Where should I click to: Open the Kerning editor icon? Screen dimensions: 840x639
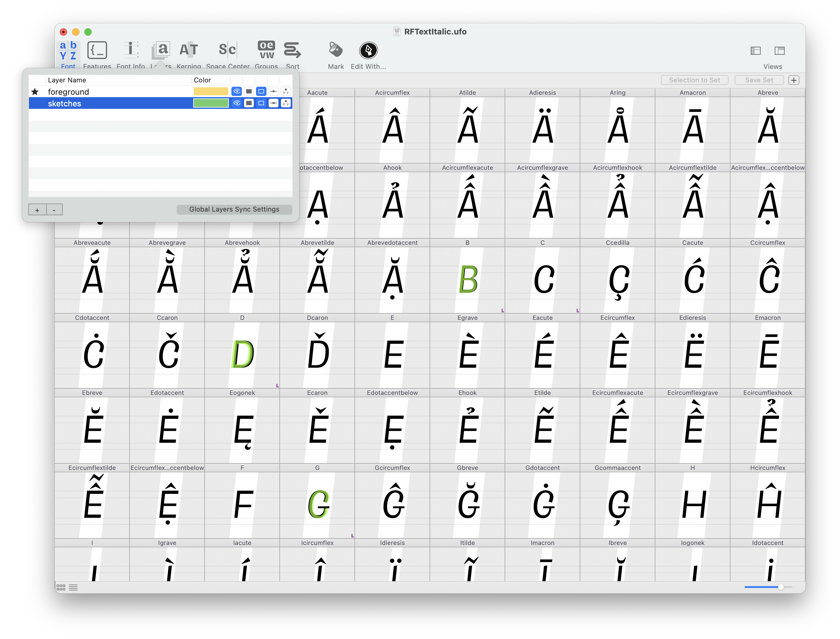point(188,50)
